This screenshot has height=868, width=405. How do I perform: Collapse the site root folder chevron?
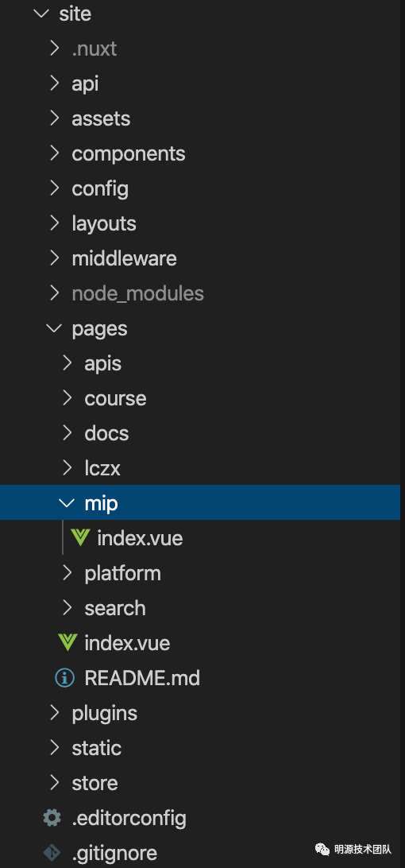tap(41, 14)
